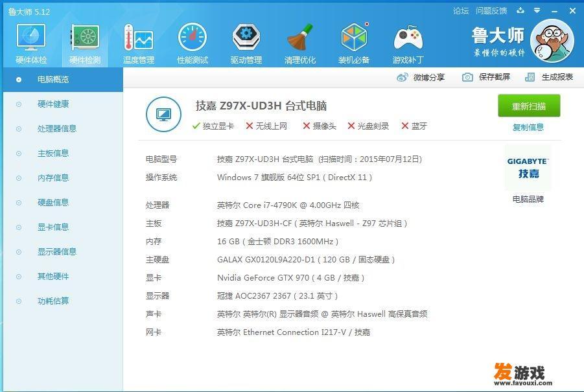Click the 复制信息 copy info link
Image resolution: width=584 pixels, height=392 pixels.
[x=528, y=127]
